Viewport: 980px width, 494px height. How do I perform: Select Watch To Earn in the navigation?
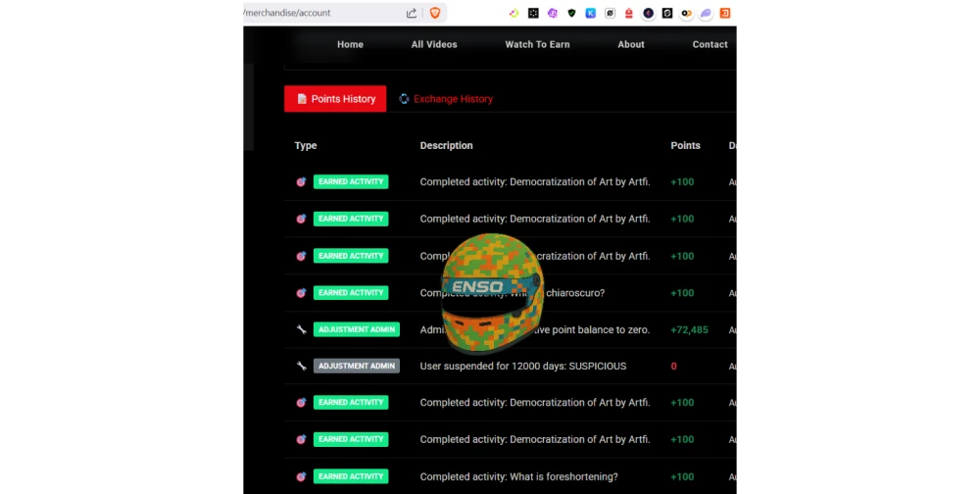(537, 44)
